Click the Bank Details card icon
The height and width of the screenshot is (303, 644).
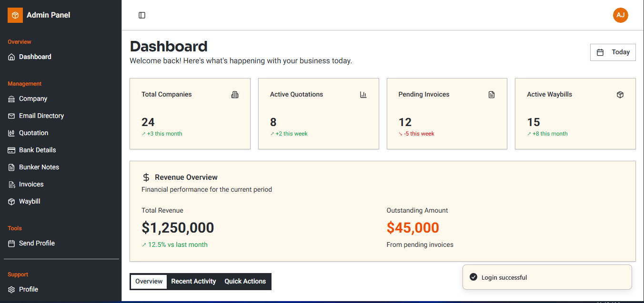[x=10, y=150]
